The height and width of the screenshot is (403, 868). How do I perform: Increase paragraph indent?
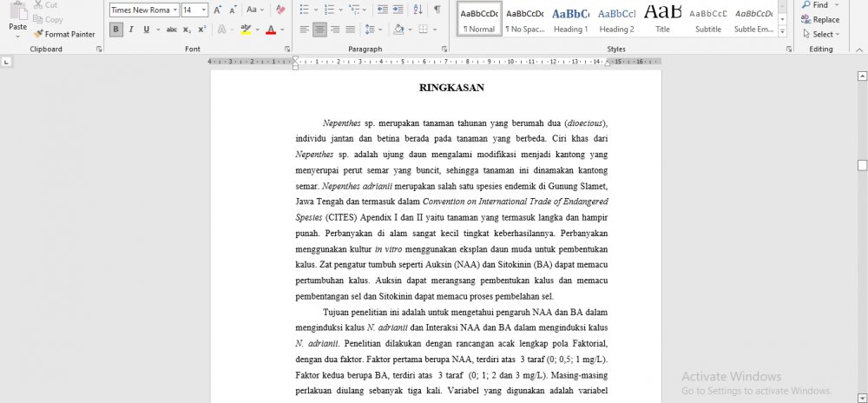pyautogui.click(x=398, y=10)
